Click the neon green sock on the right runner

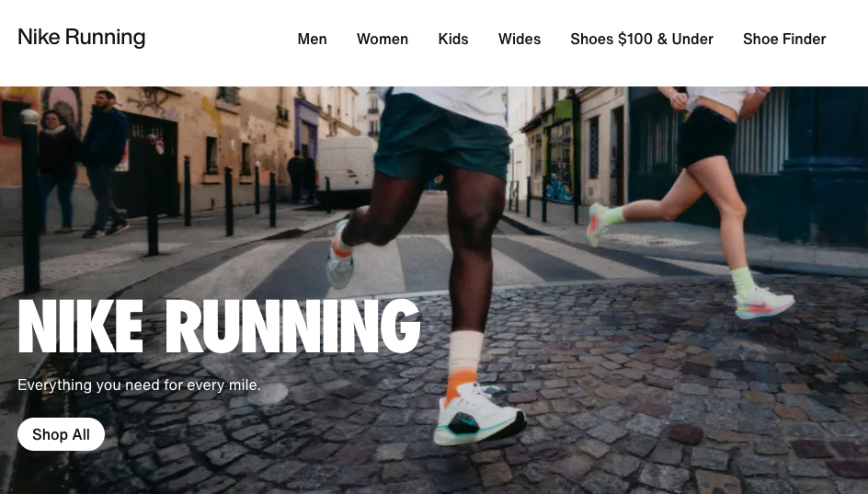(x=742, y=281)
